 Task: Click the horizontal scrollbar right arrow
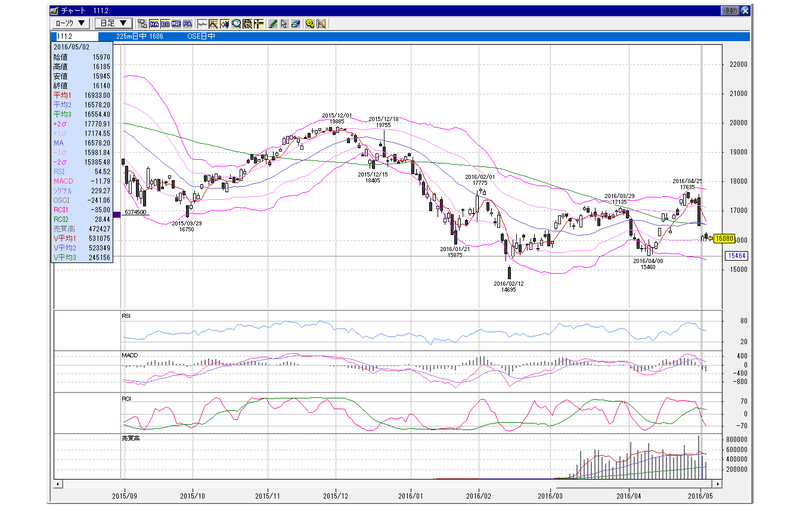point(718,484)
